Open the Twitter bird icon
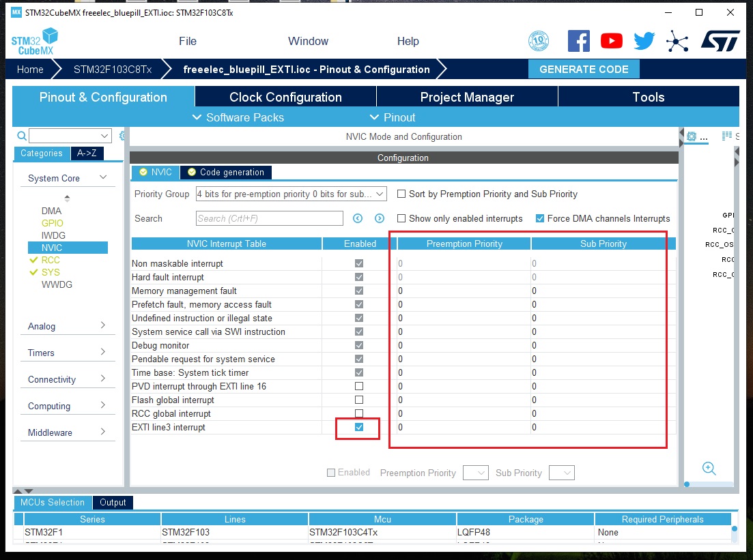753x560 pixels. pyautogui.click(x=644, y=41)
